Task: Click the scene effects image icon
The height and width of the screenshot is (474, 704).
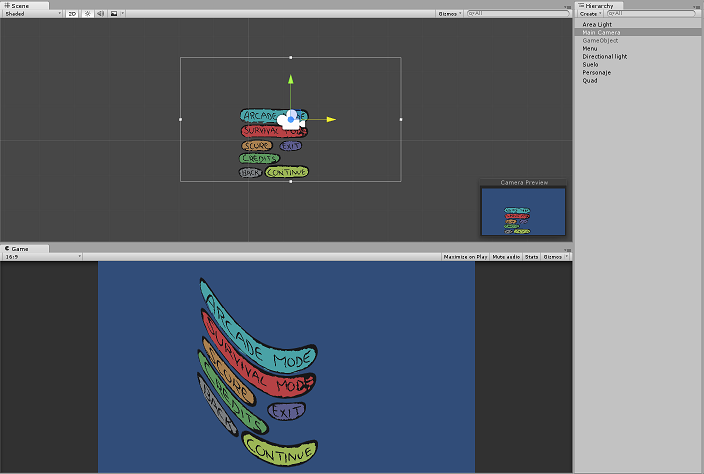Action: [113, 14]
